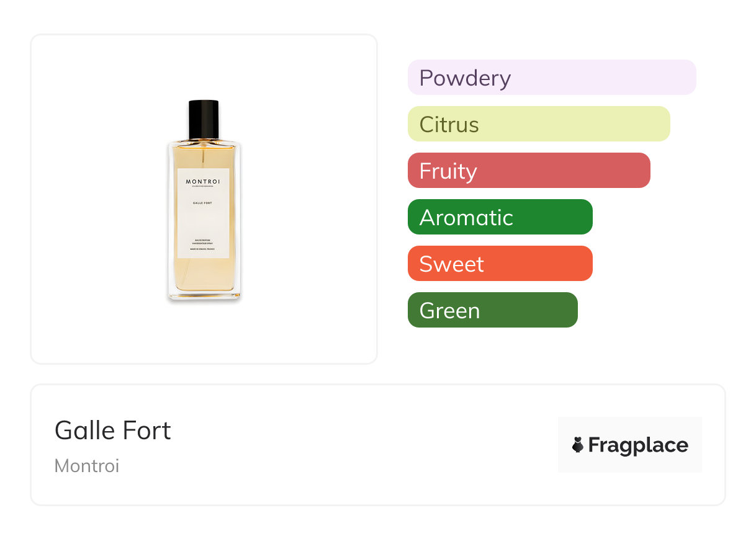Screen dimensions: 756x536
Task: Pick the Green accord bar
Action: click(x=492, y=310)
